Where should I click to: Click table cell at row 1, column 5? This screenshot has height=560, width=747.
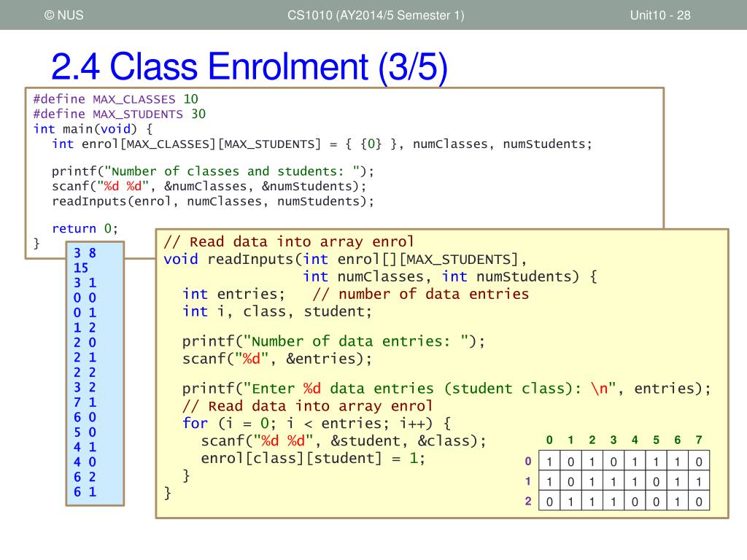tap(656, 481)
